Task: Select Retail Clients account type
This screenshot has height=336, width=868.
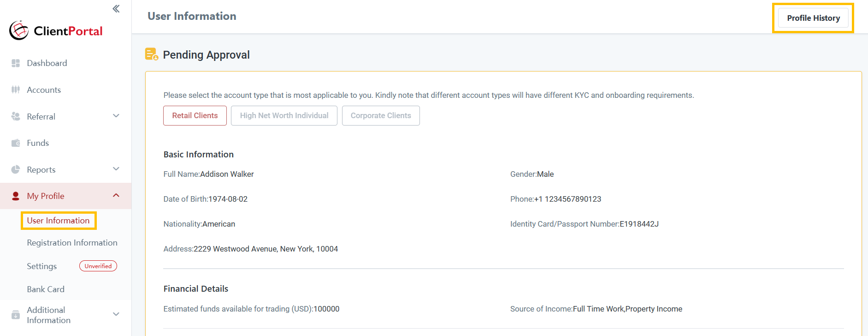Action: point(195,115)
